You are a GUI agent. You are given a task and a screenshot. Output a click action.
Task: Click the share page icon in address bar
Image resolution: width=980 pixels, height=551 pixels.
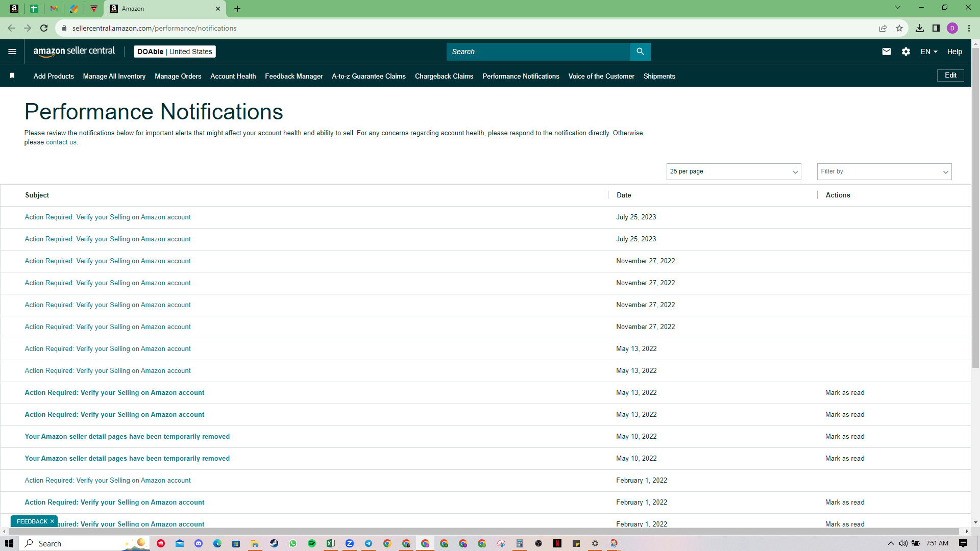[x=883, y=28]
